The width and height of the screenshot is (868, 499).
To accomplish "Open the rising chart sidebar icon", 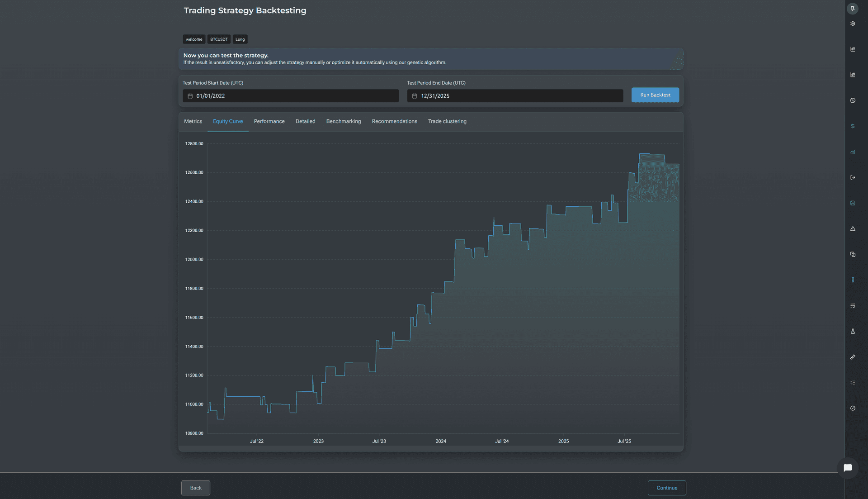I will (x=853, y=152).
